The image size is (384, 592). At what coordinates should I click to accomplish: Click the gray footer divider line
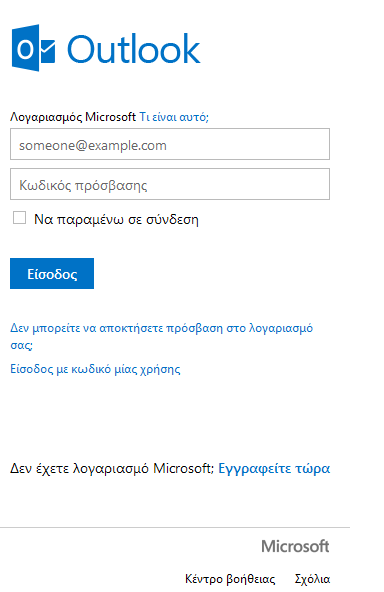pyautogui.click(x=175, y=527)
